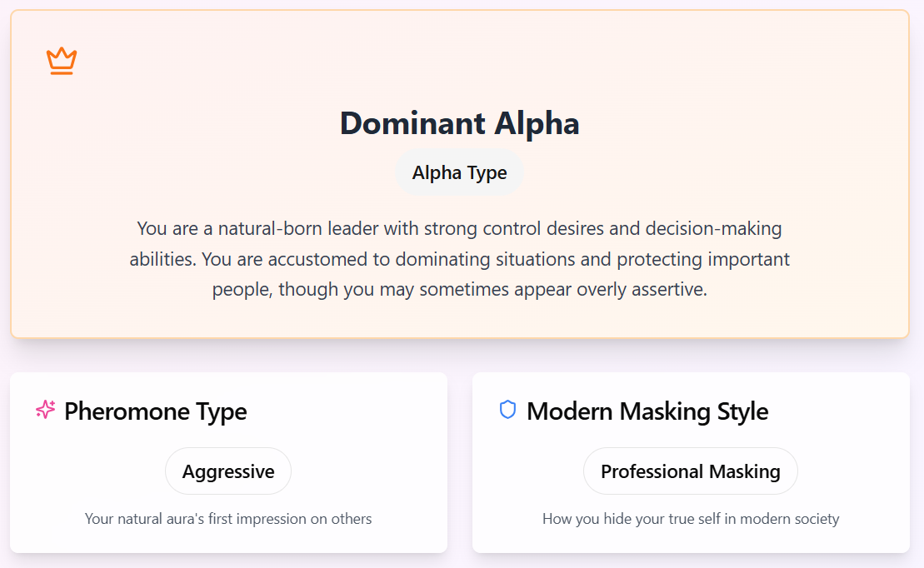Click the Dominant Alpha title
This screenshot has height=568, width=924.
pyautogui.click(x=459, y=123)
